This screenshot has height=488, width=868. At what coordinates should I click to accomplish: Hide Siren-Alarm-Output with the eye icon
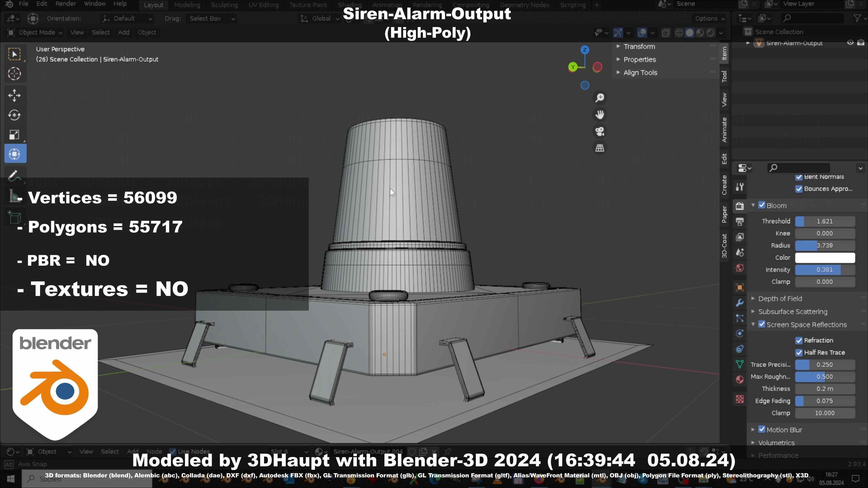tap(850, 43)
